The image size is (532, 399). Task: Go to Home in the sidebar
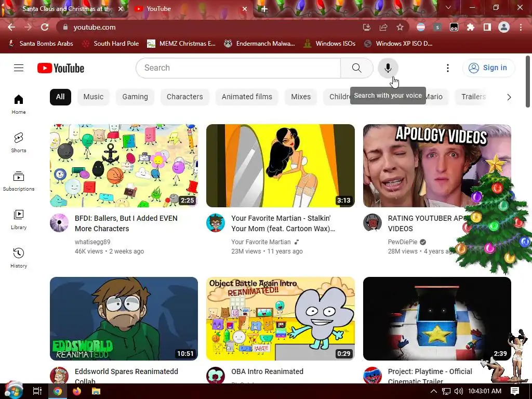[x=19, y=104]
